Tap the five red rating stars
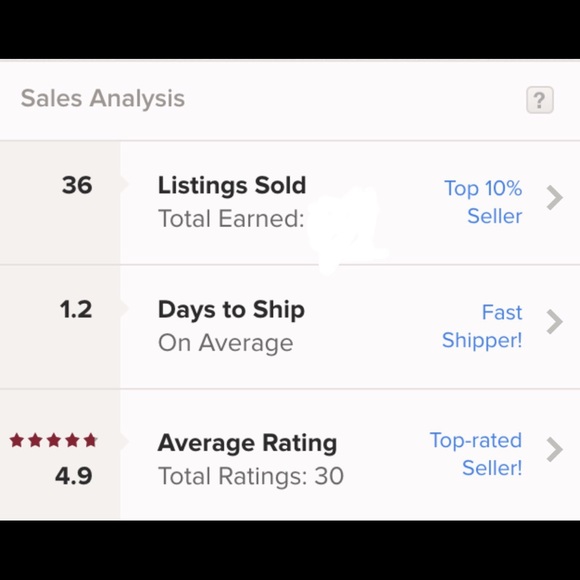This screenshot has height=580, width=580. 53,441
